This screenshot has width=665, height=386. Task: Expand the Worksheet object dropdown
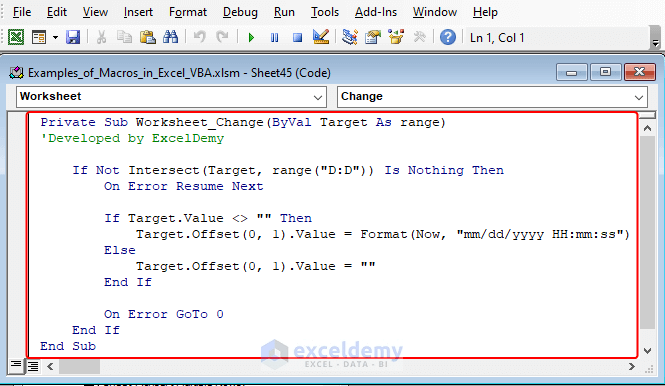[x=317, y=97]
